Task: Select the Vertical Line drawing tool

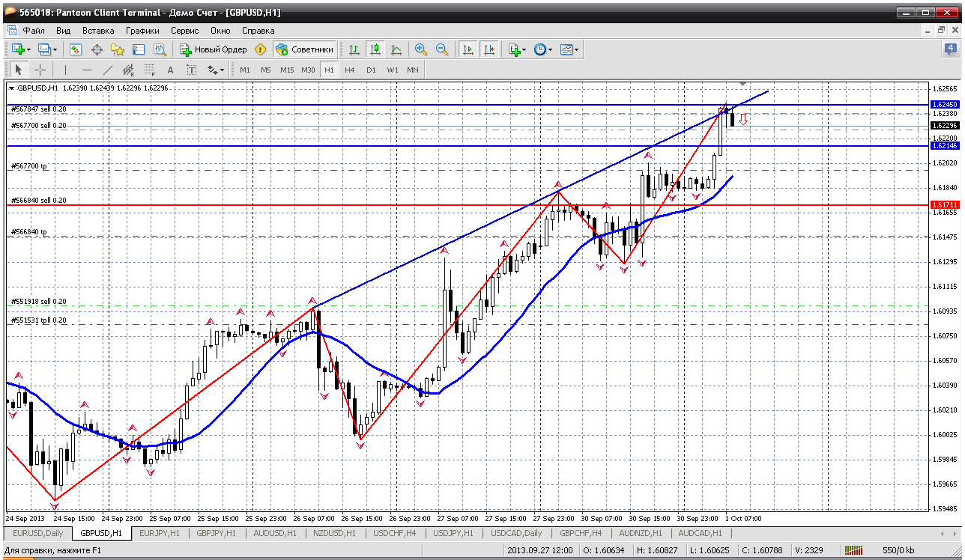Action: [x=65, y=70]
